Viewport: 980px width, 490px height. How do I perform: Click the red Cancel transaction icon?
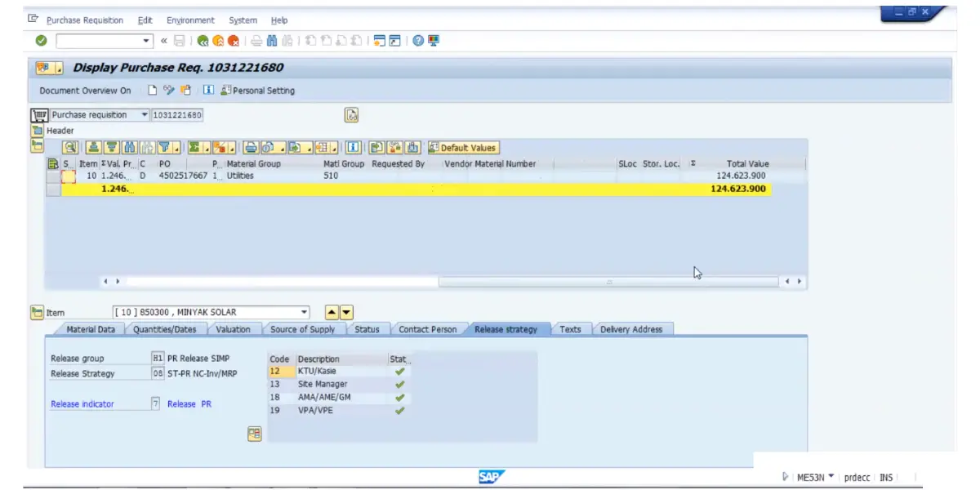pos(234,41)
